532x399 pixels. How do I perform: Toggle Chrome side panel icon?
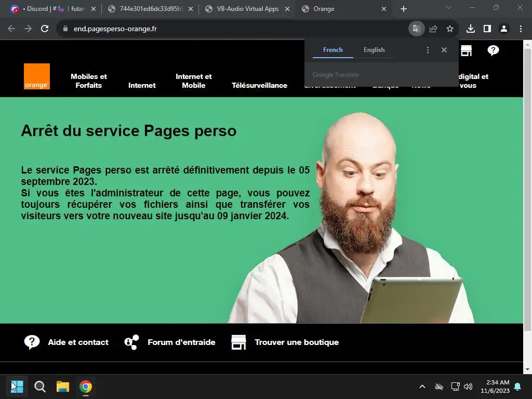487,29
